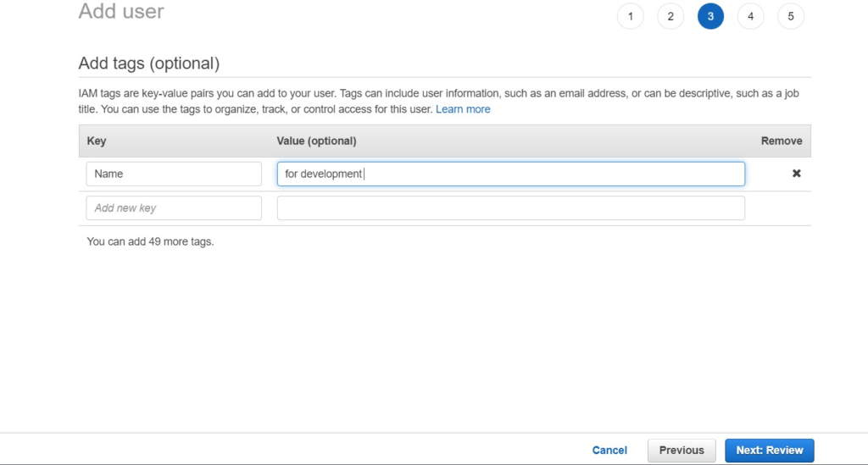Go to wizard step 1 circle
This screenshot has width=868, height=465.
coord(631,17)
